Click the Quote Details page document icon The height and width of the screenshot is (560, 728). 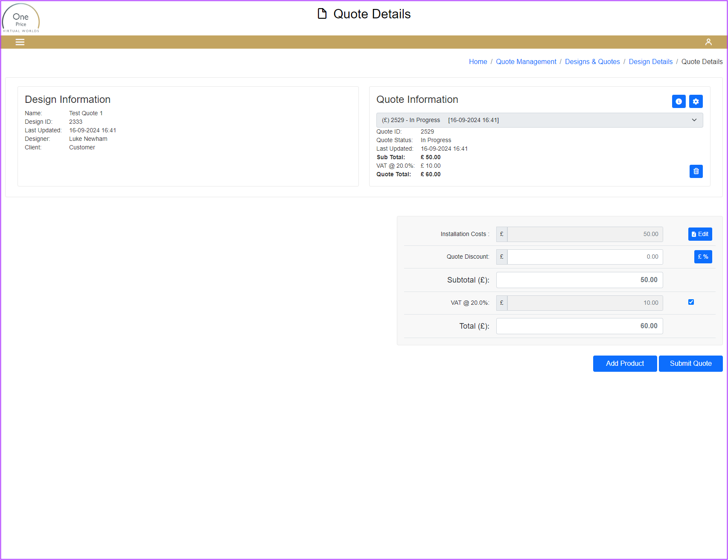tap(322, 14)
